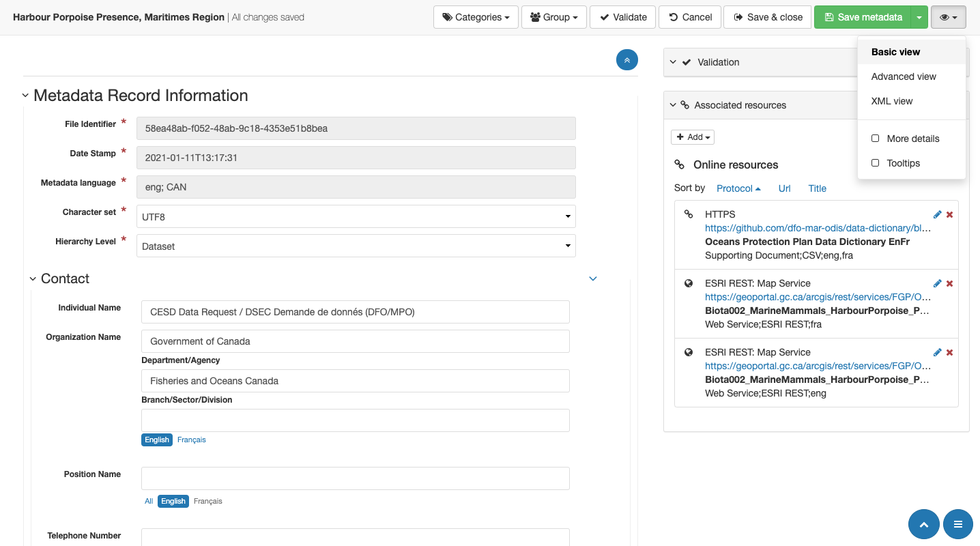Click the Branch/Sector/Division input
Viewport: 980px width, 546px height.
click(356, 420)
